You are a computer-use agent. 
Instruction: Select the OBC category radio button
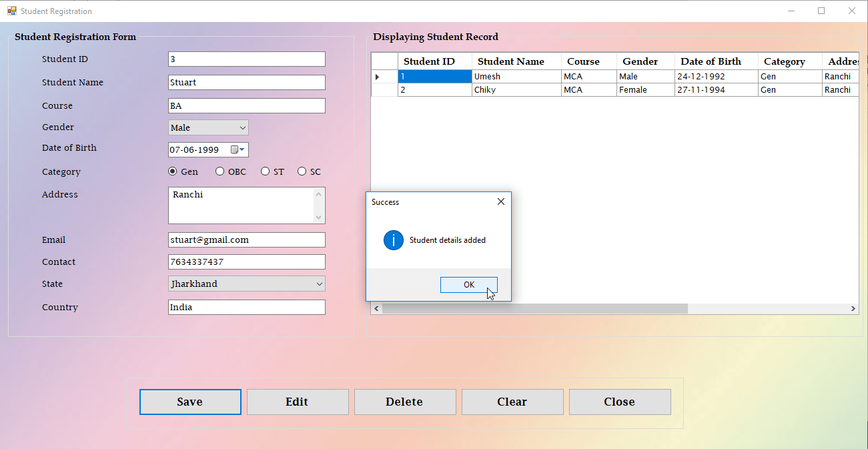pos(220,171)
